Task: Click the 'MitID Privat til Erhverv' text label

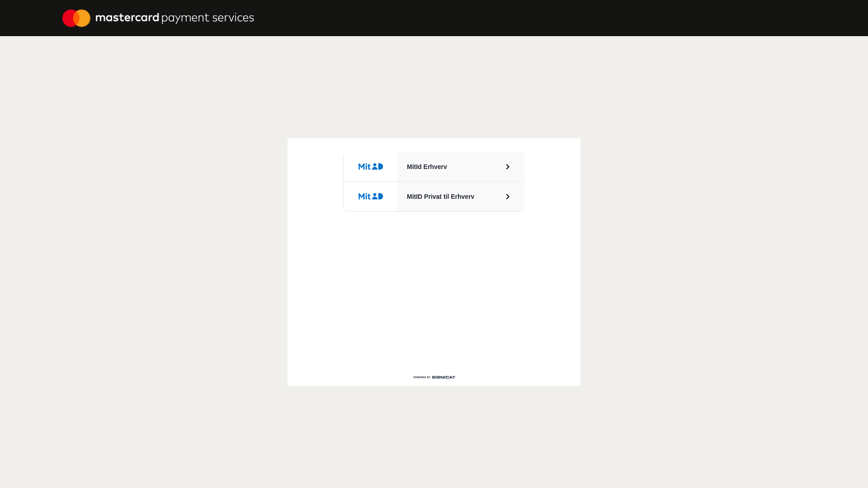Action: click(440, 197)
